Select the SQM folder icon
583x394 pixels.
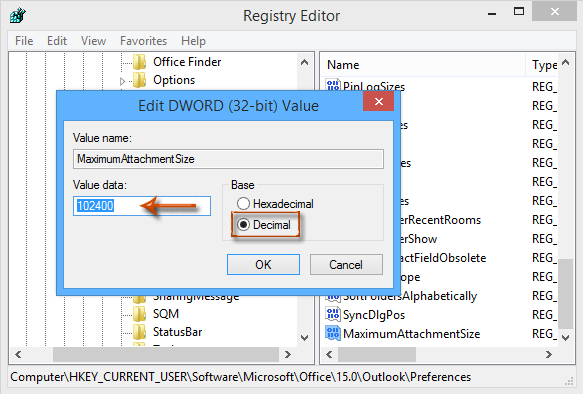coord(140,314)
